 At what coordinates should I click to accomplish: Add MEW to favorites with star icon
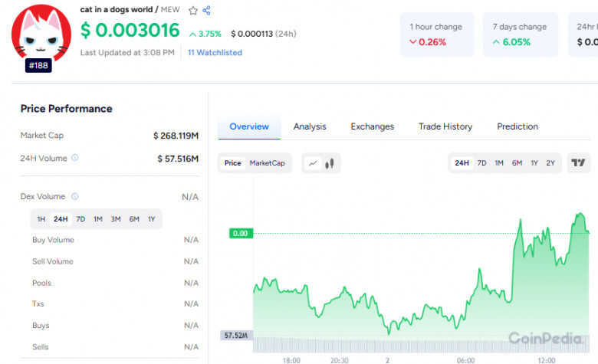pos(193,10)
